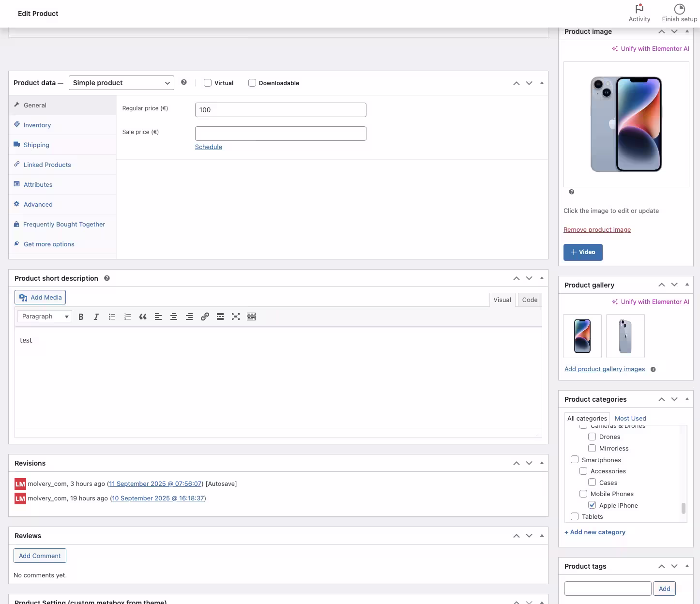Collapse the Revisions panel

coord(542,463)
